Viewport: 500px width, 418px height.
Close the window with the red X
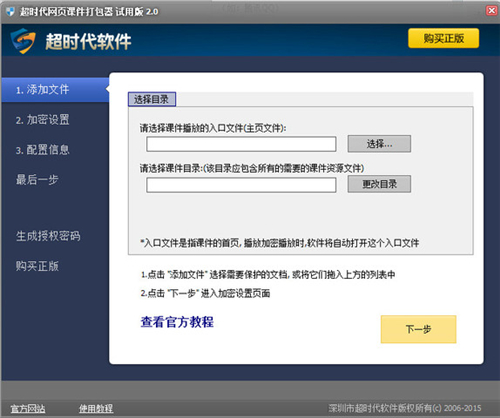tap(491, 11)
